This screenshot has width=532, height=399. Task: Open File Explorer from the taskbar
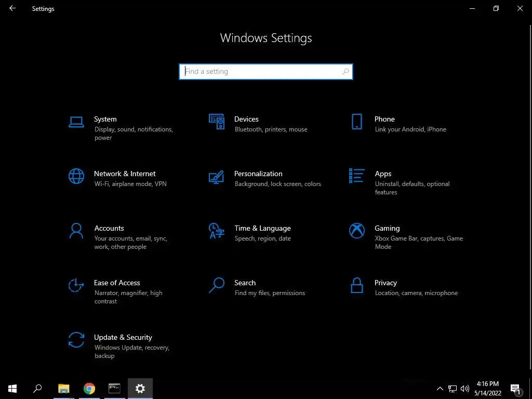coord(63,389)
